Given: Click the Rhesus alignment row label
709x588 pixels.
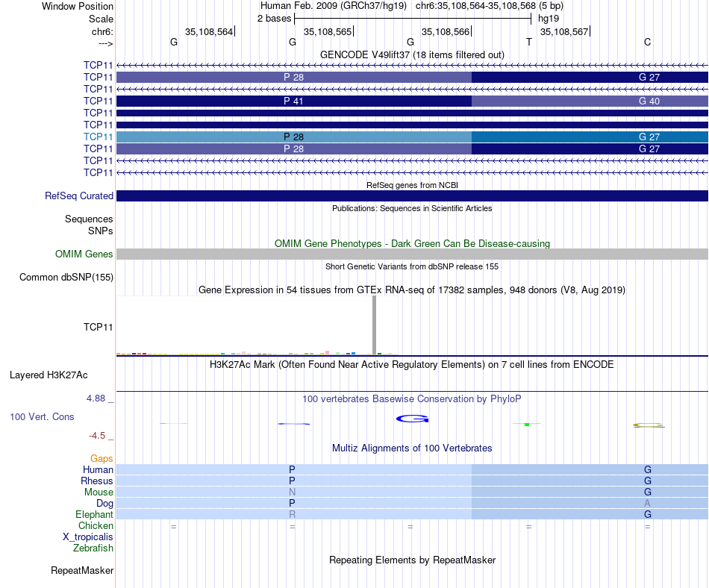Looking at the screenshot, I should pos(97,481).
